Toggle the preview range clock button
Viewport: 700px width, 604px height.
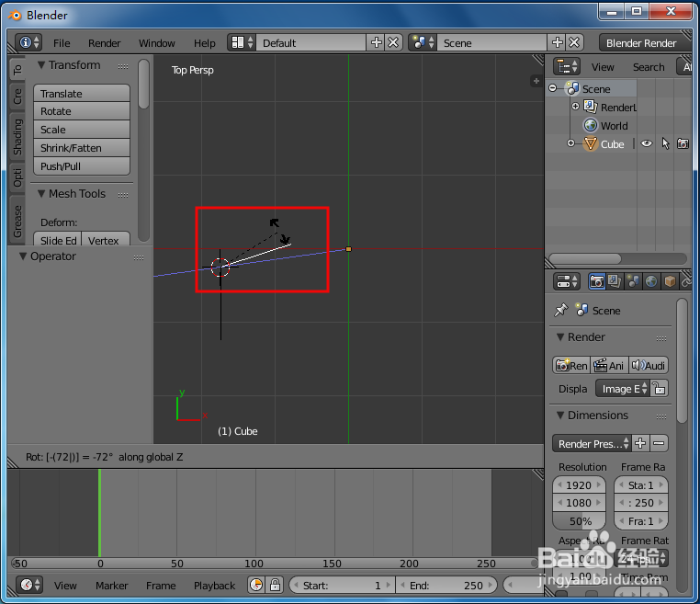coord(256,585)
